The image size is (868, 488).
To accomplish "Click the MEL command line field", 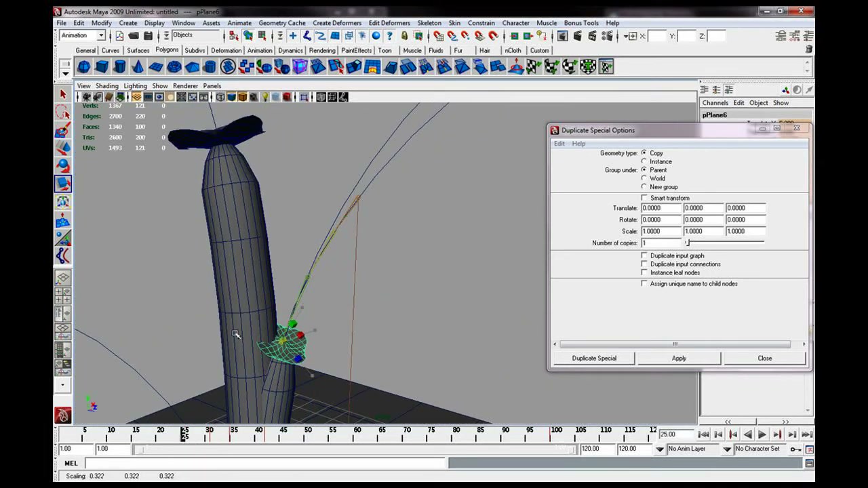I will [x=266, y=463].
